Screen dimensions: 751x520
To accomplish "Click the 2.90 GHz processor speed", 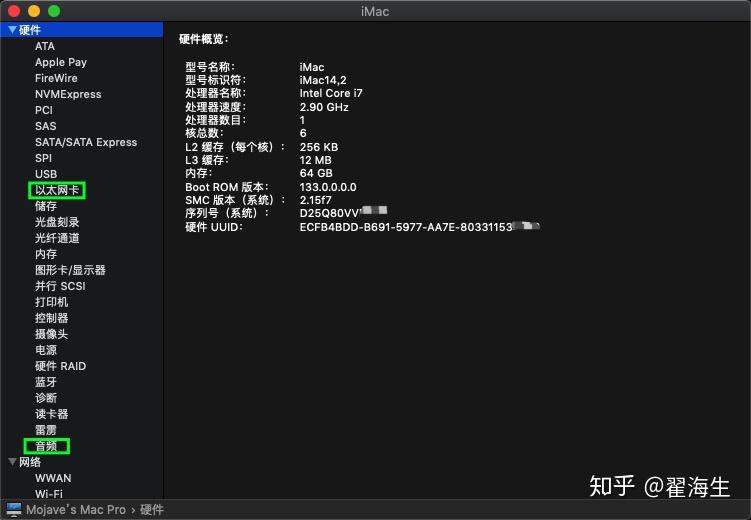I will (x=324, y=107).
